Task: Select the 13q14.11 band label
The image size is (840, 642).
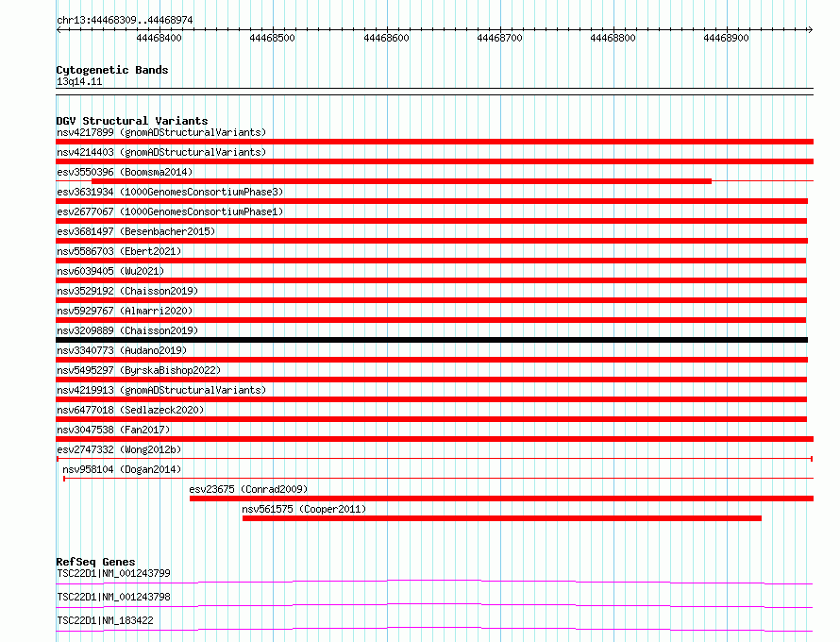Action: tap(79, 81)
